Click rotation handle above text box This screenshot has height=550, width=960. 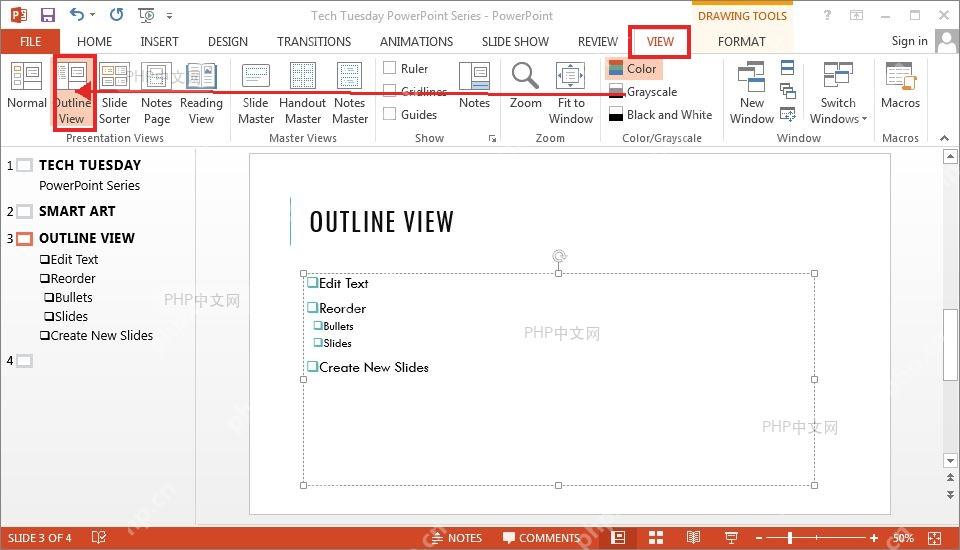558,255
